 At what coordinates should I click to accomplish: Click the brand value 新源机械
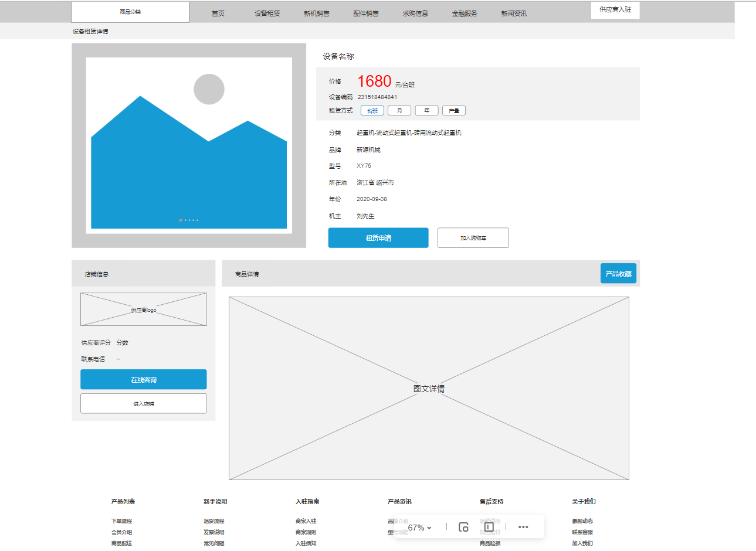(x=368, y=150)
